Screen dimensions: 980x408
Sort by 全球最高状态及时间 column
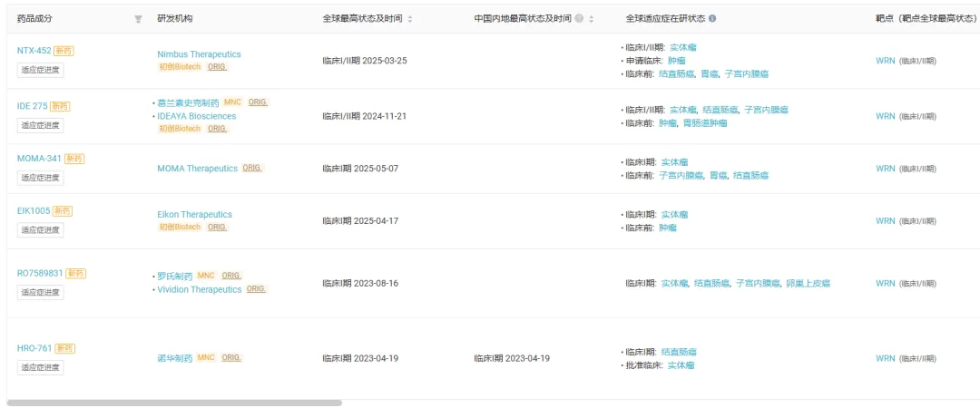coord(410,19)
